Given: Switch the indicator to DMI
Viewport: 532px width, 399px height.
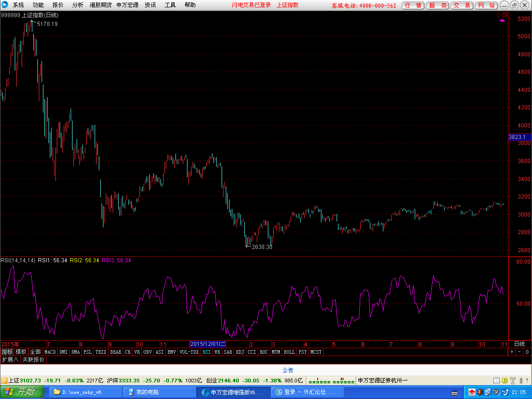Looking at the screenshot, I should point(63,352).
